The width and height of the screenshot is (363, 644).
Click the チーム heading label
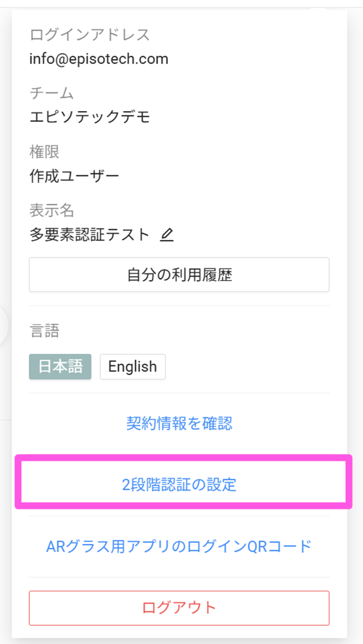52,93
